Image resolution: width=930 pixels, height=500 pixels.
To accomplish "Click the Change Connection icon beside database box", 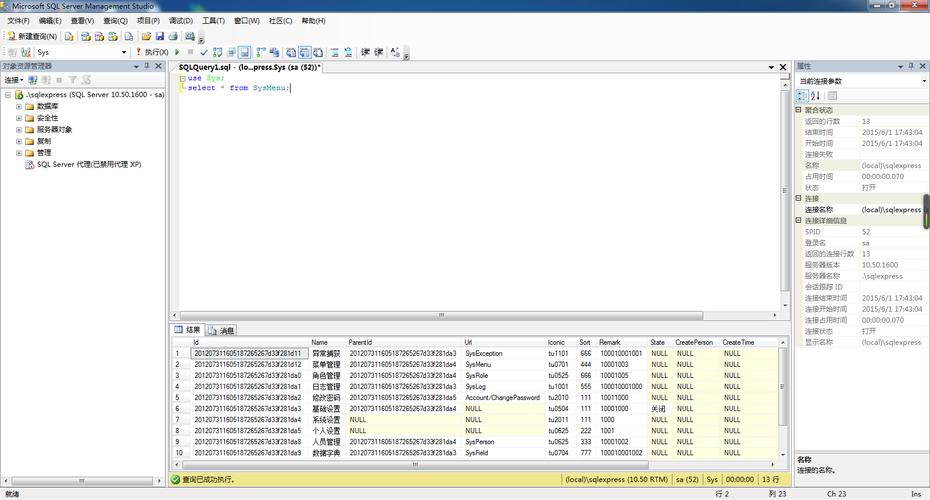I will coord(26,52).
